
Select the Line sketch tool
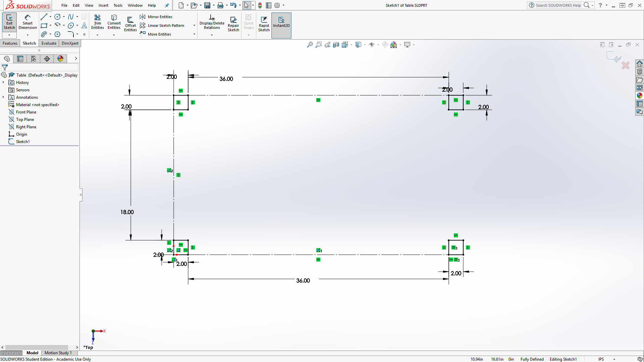coord(44,17)
